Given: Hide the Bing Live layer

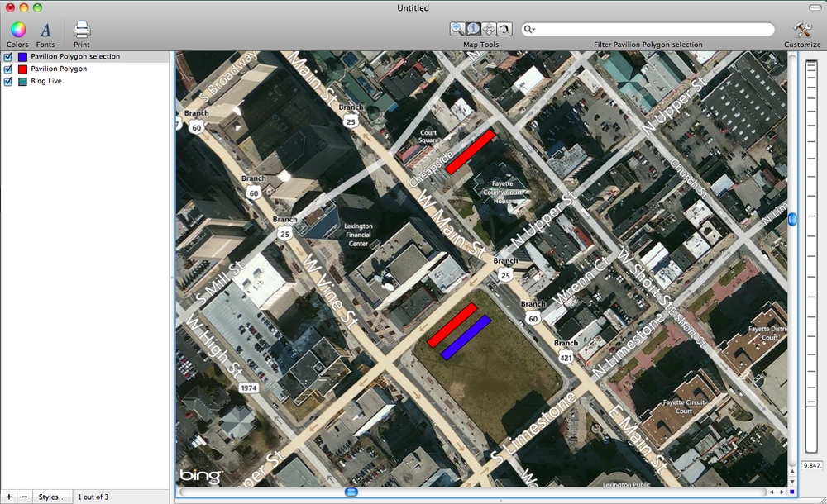Looking at the screenshot, I should tap(8, 82).
